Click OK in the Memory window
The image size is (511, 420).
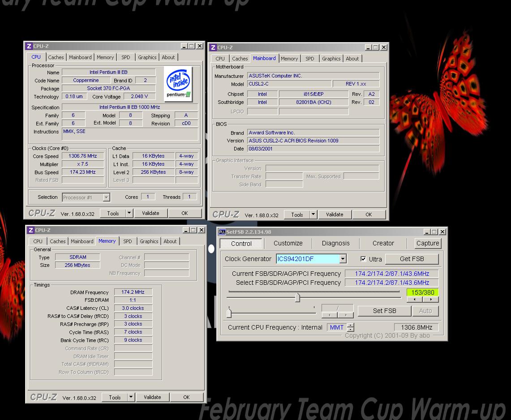186,397
